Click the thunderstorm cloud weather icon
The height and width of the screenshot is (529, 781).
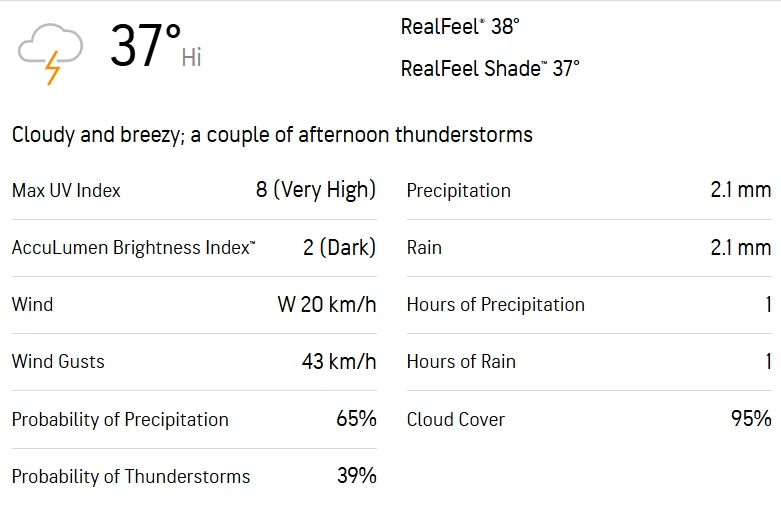click(x=48, y=52)
